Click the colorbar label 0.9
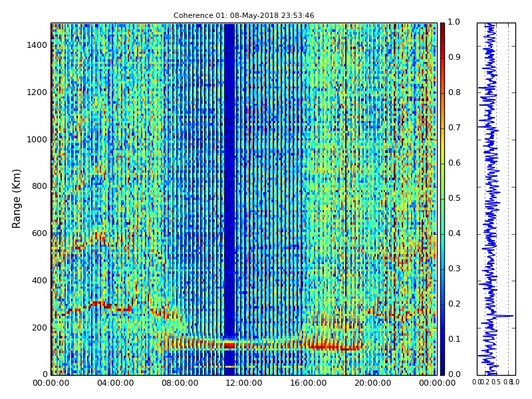The width and height of the screenshot is (532, 399). 454,57
